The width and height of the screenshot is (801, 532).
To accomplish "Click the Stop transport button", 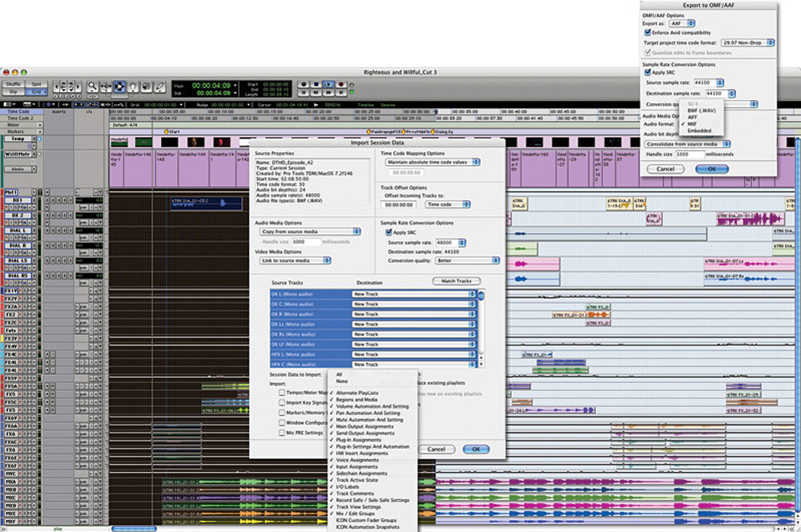I will 316,84.
